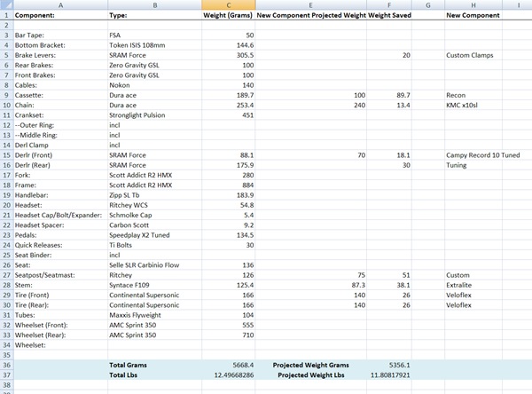Select Wheelset (Front) weight 555

pyautogui.click(x=229, y=325)
